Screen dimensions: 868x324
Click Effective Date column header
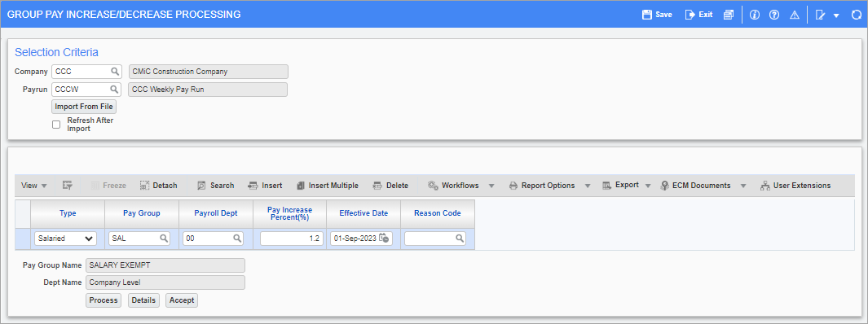(x=364, y=213)
